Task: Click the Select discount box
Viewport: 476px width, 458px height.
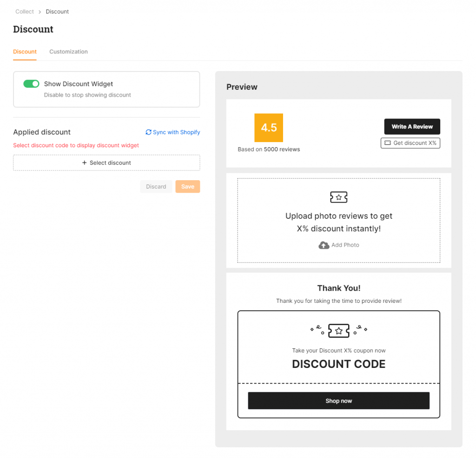Action: 106,163
